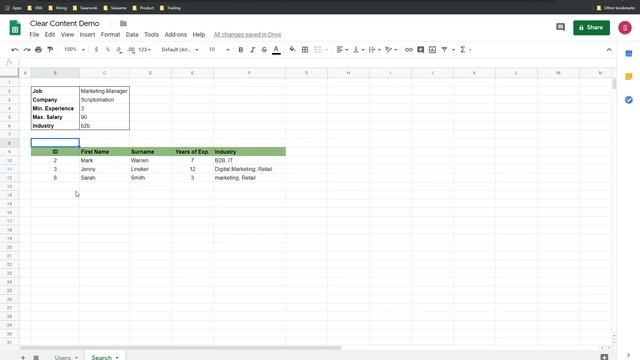This screenshot has height=360, width=640.
Task: Activate the paint format tool
Action: [50, 50]
